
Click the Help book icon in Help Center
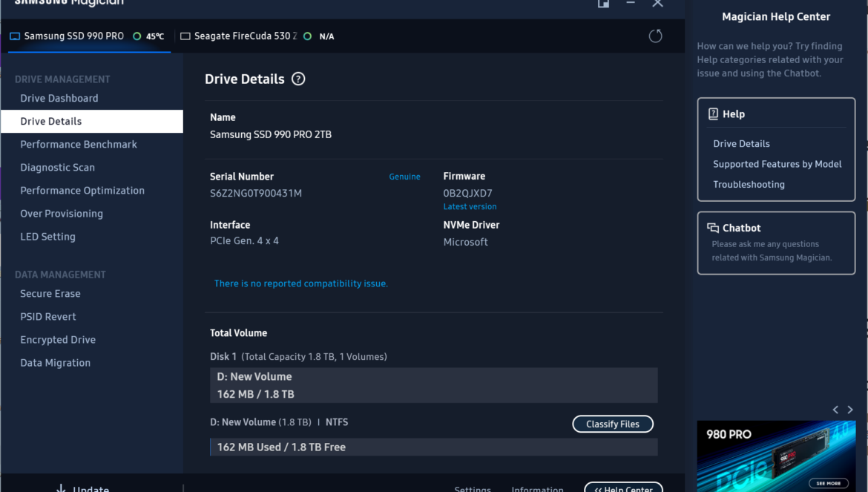[713, 114]
